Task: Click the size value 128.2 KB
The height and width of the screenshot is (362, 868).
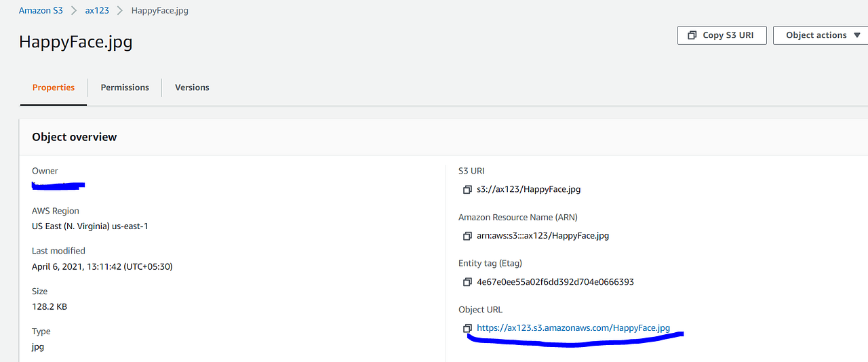Action: (x=50, y=306)
